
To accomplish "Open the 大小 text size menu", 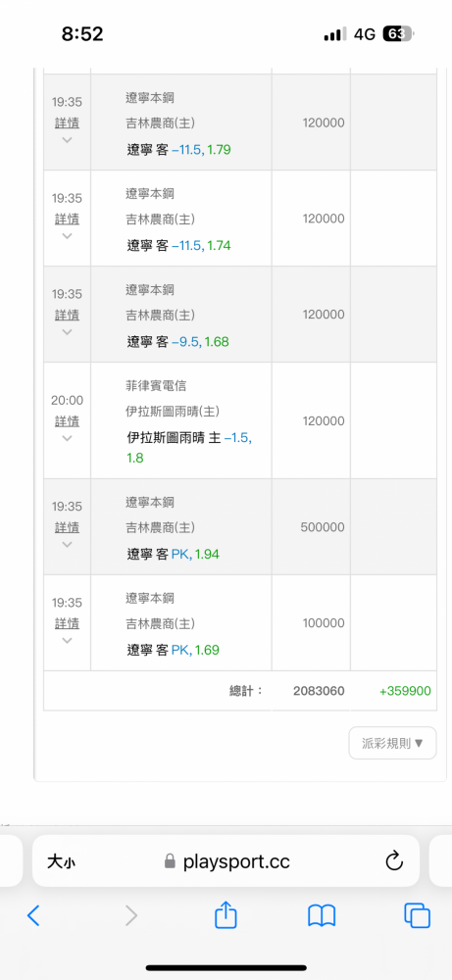I will (x=61, y=861).
